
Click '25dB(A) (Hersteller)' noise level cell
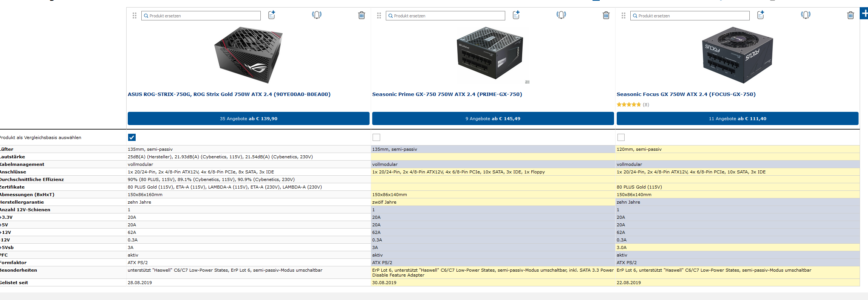click(249, 157)
